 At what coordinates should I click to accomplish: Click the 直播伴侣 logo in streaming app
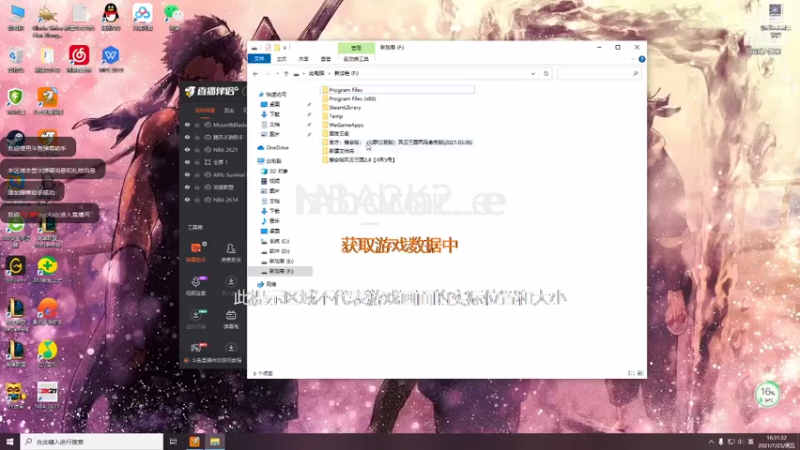[x=211, y=91]
